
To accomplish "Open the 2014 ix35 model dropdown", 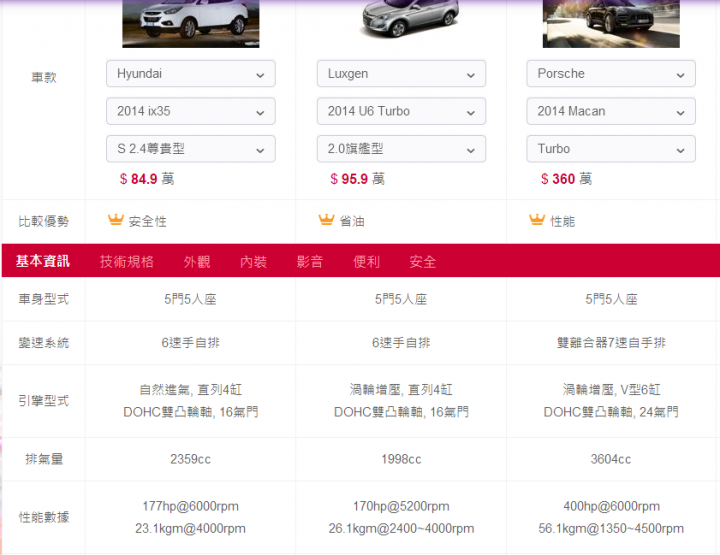I will (191, 111).
